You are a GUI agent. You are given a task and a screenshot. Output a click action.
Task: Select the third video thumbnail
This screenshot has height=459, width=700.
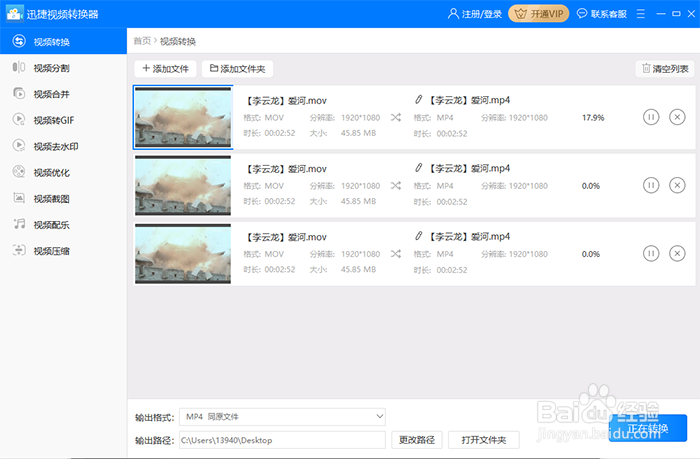coord(183,254)
